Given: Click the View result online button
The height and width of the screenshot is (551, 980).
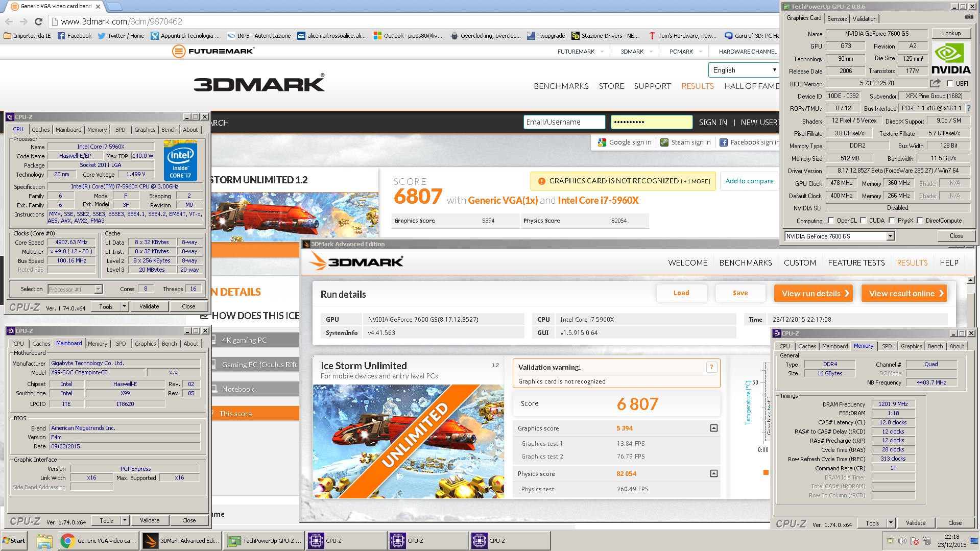Looking at the screenshot, I should 904,293.
